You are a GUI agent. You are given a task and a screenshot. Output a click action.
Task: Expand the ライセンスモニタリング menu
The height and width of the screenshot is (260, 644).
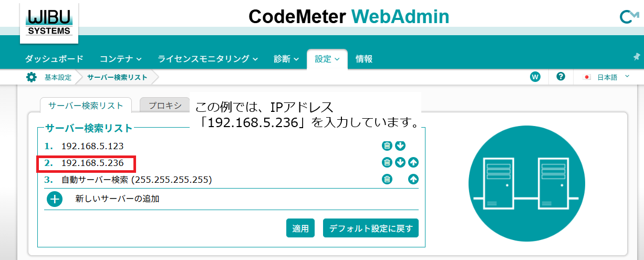pos(207,59)
